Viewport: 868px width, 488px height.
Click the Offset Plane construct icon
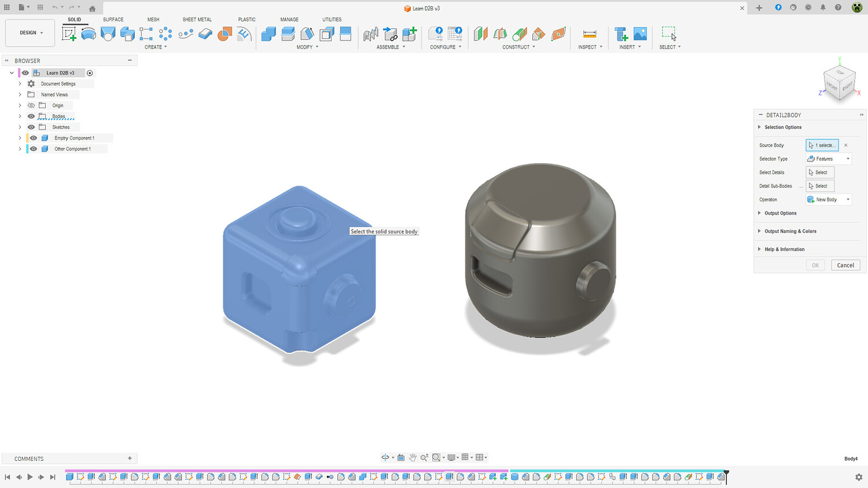481,34
